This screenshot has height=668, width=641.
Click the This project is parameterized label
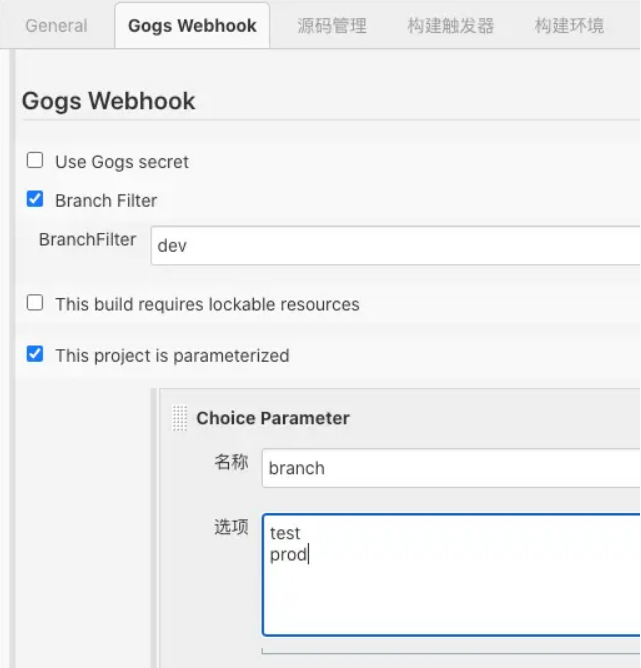[172, 356]
